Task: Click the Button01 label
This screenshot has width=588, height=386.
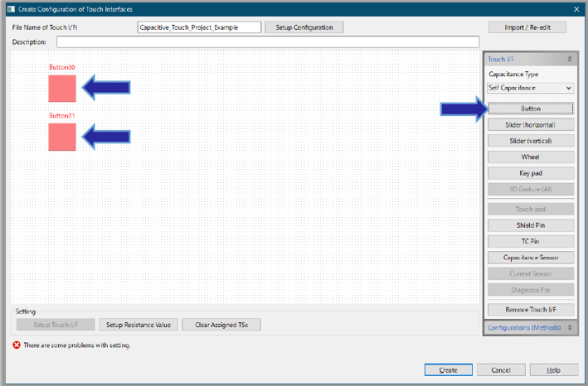Action: click(62, 116)
